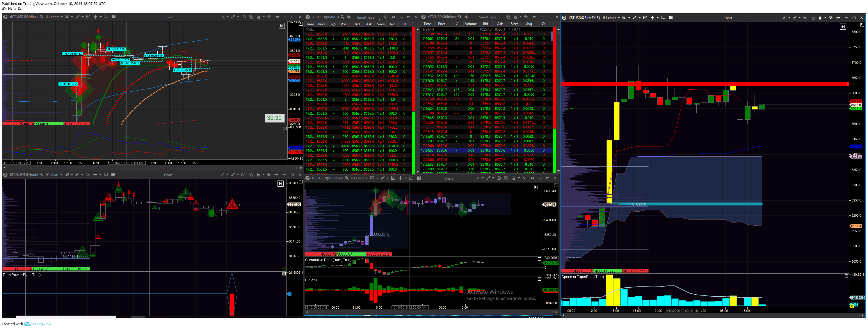Viewport: 868px width, 329px height.
Task: Open indicators icon in BTC-USD@Coinbase chart
Action: [393, 178]
